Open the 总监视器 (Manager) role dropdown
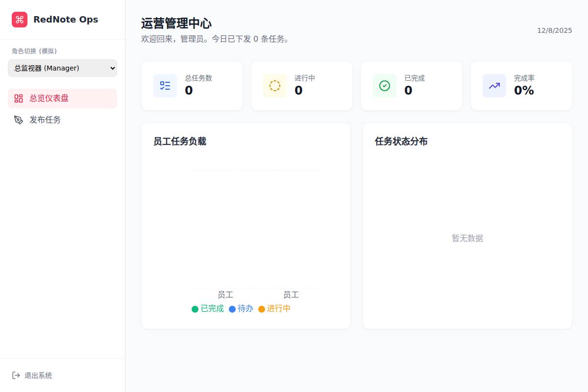The image size is (588, 392). tap(62, 68)
